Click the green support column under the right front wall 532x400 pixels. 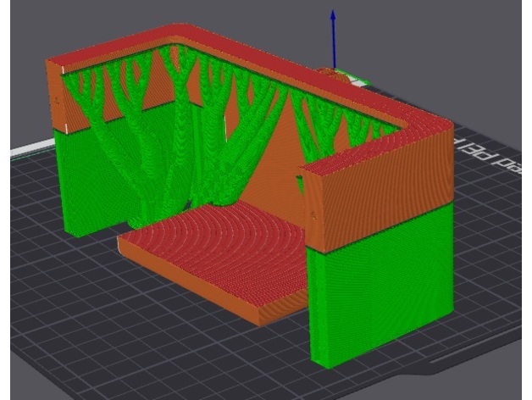336,305
